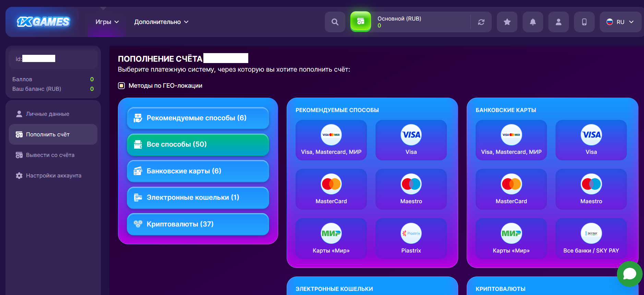
Task: Select Maestro in Рекомендуемые способы
Action: click(x=411, y=189)
